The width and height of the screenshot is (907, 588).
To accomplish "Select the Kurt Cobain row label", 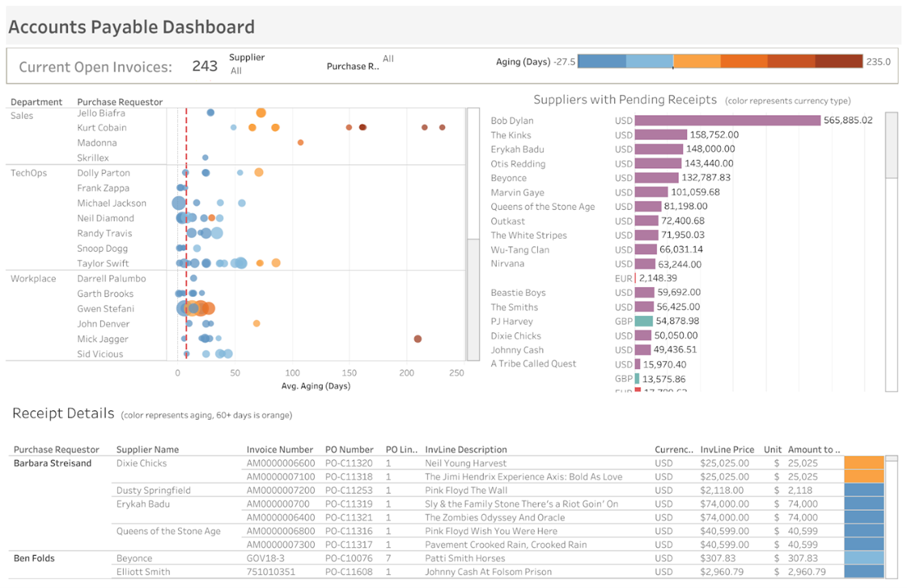I will pyautogui.click(x=101, y=128).
